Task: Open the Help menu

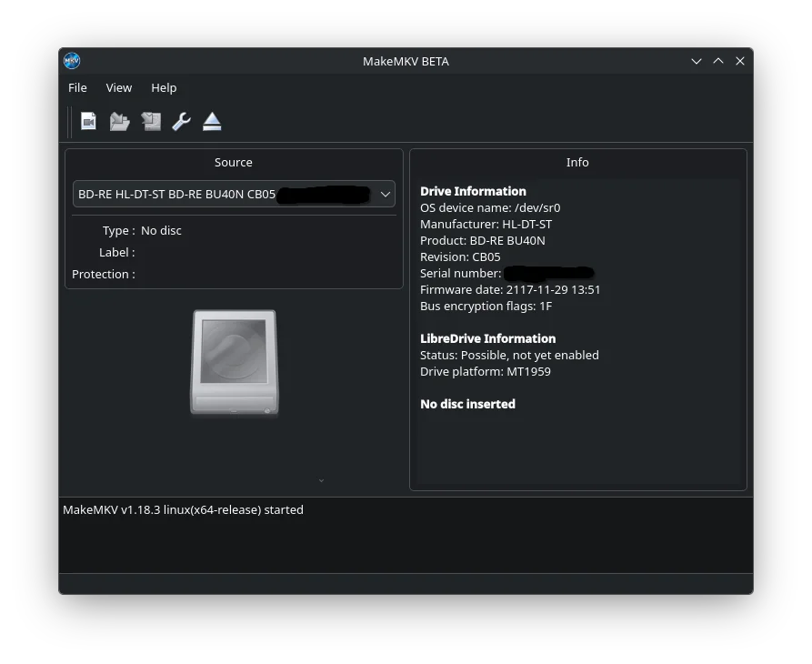Action: (x=164, y=88)
